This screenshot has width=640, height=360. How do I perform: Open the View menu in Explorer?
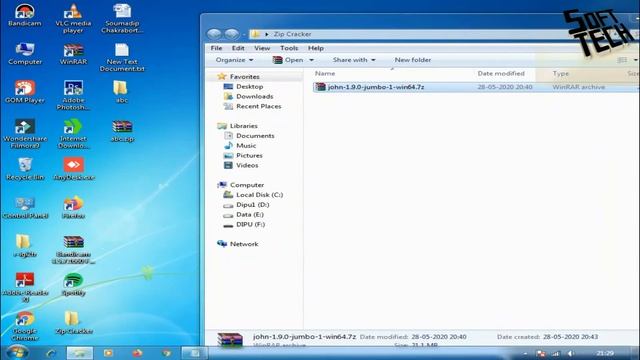[262, 48]
